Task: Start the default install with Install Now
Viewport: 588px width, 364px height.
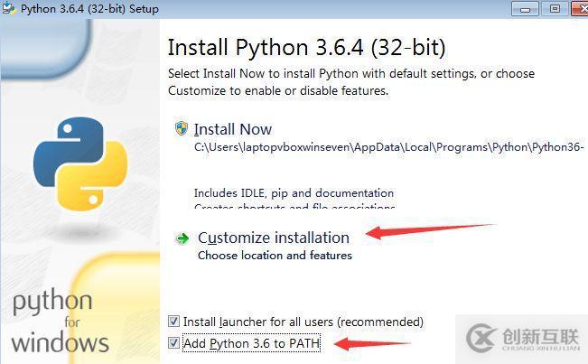Action: [232, 129]
